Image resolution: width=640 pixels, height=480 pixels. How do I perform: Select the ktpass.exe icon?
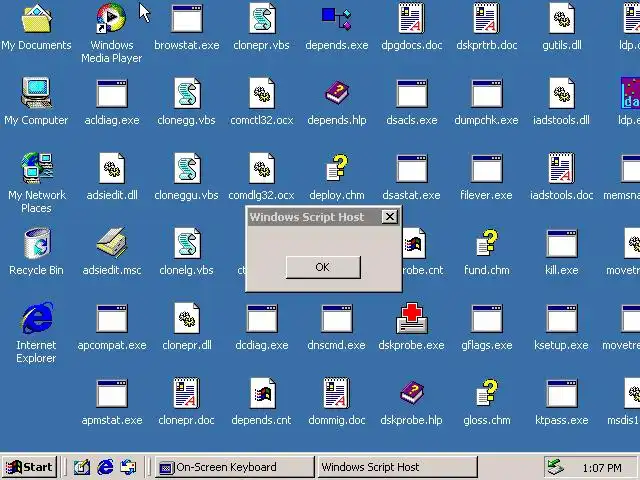tap(562, 393)
